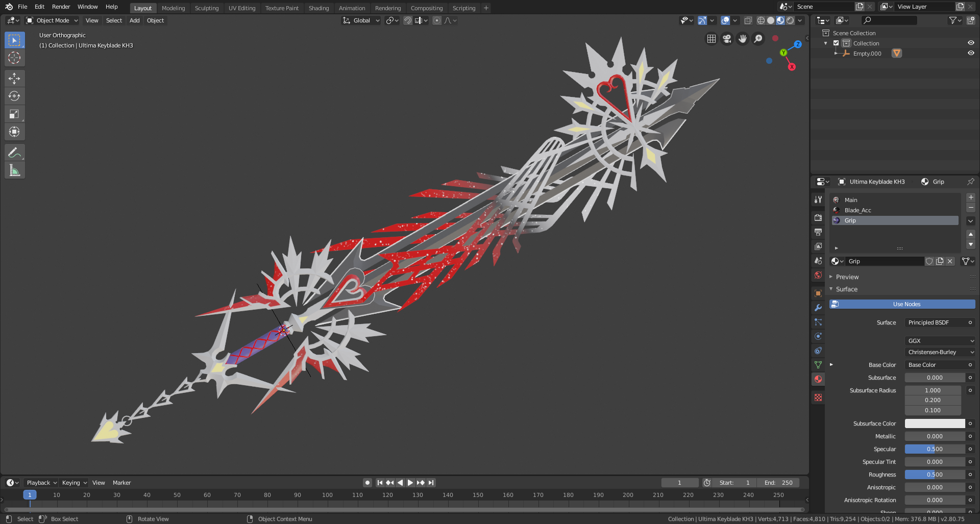
Task: Click the camera view icon
Action: (x=727, y=39)
